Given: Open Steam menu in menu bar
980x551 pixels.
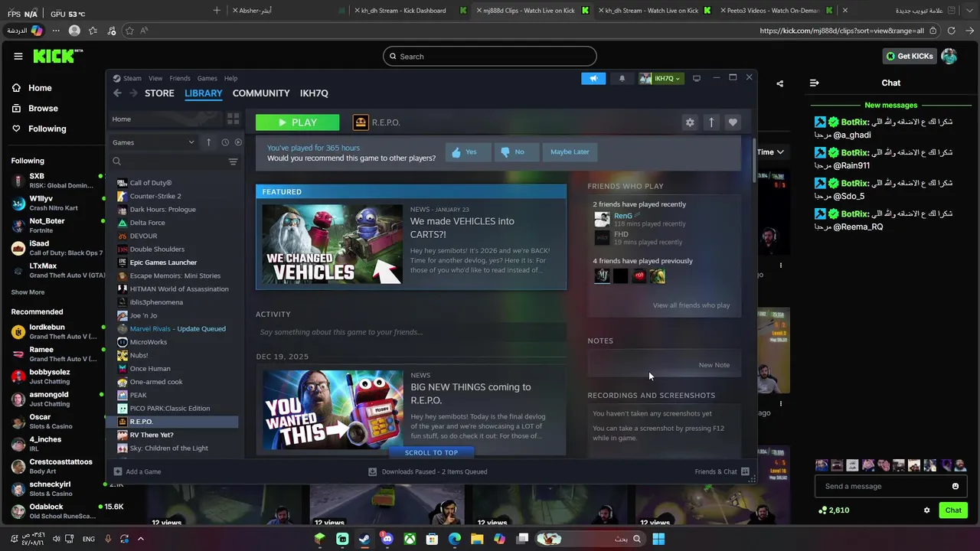Looking at the screenshot, I should pos(132,78).
